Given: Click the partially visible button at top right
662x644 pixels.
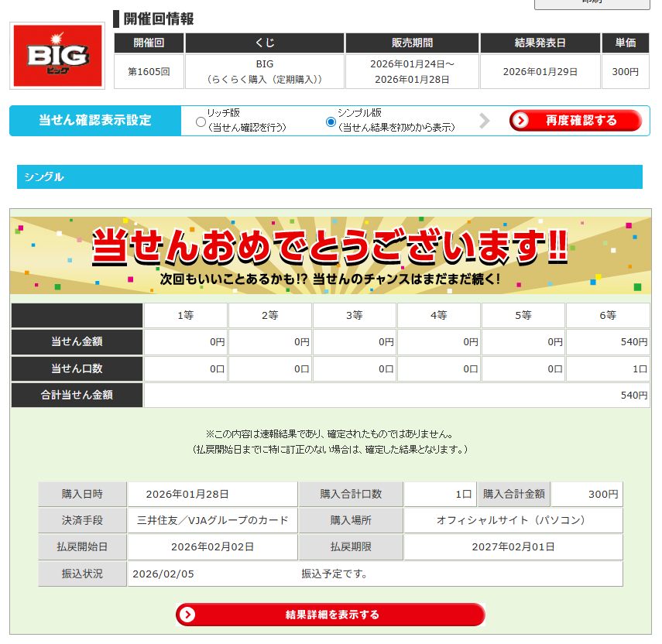Looking at the screenshot, I should coord(592,4).
